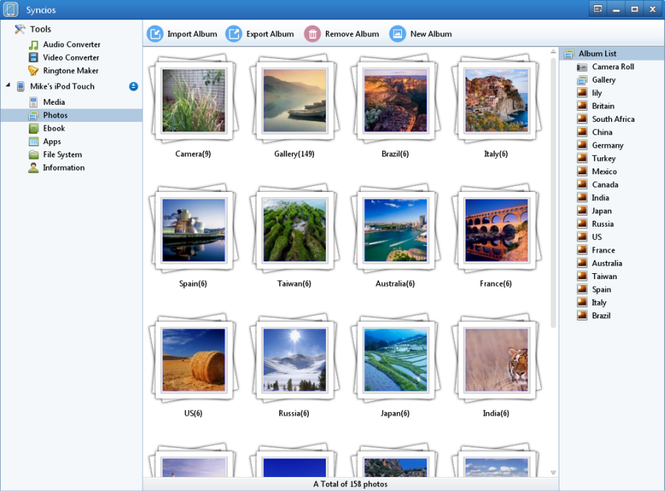665x491 pixels.
Task: Select Turkey in Album List
Action: coord(596,159)
